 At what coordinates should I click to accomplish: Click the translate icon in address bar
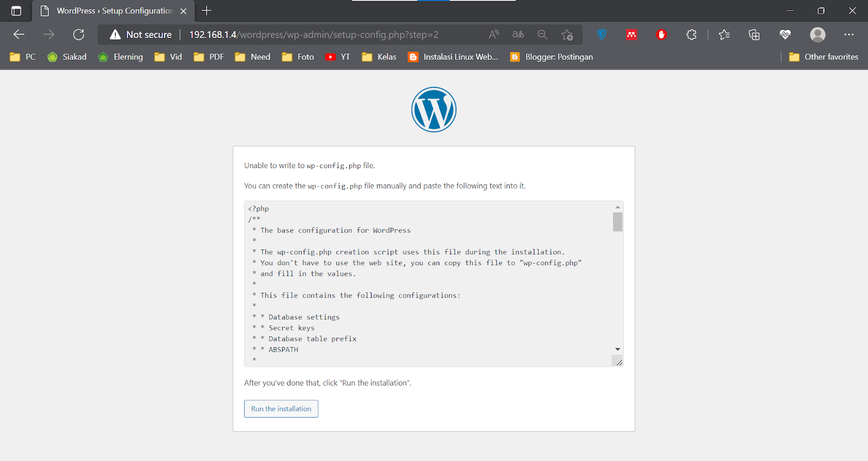pos(518,35)
